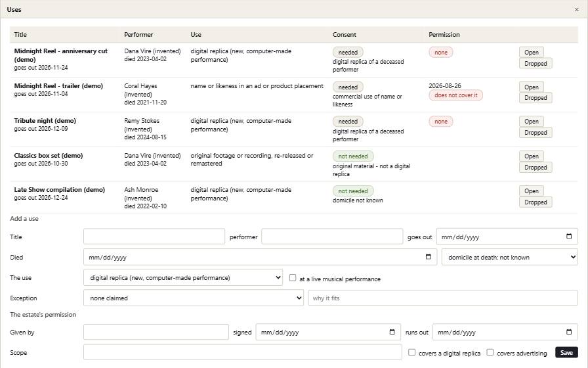The image size is (588, 368).
Task: Open The use type dropdown
Action: coord(183,277)
